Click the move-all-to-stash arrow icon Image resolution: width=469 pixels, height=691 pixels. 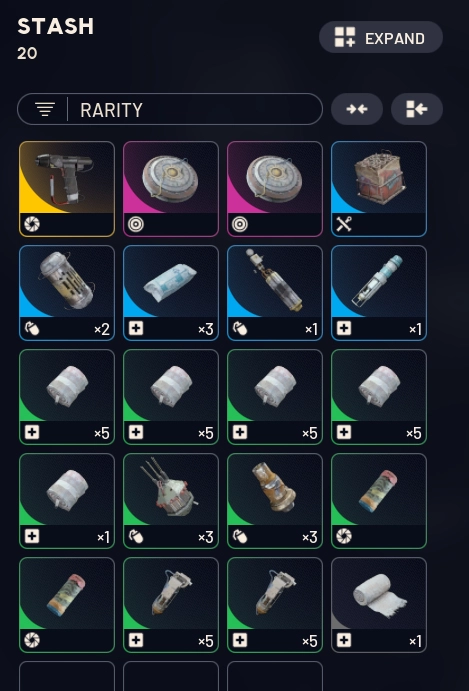coord(417,109)
